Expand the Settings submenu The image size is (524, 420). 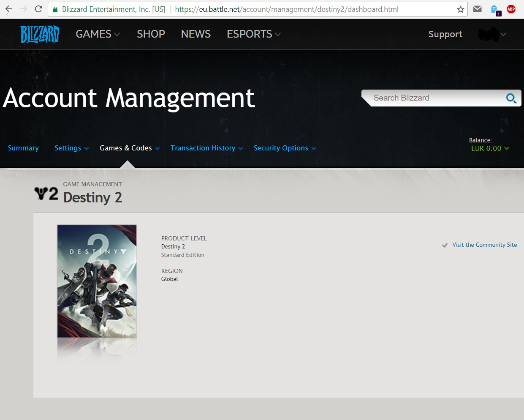87,148
